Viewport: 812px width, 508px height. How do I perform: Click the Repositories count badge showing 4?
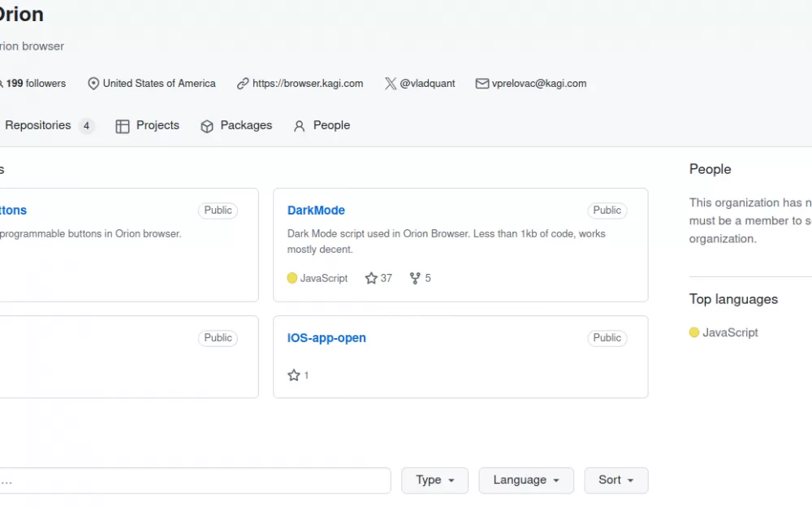click(87, 126)
